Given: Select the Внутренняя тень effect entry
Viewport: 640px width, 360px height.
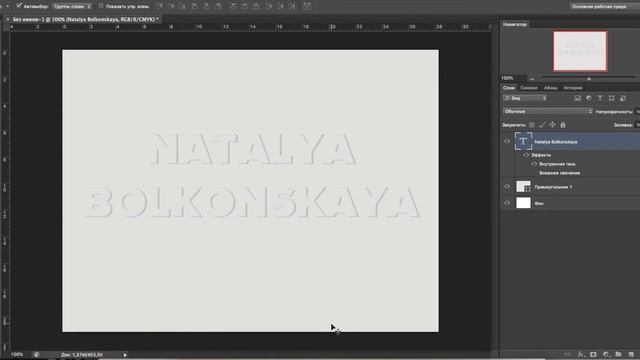Looking at the screenshot, I should 557,164.
